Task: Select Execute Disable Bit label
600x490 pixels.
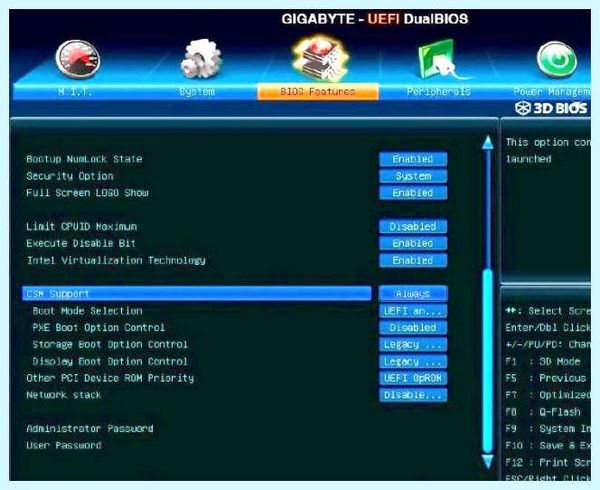Action: click(81, 243)
